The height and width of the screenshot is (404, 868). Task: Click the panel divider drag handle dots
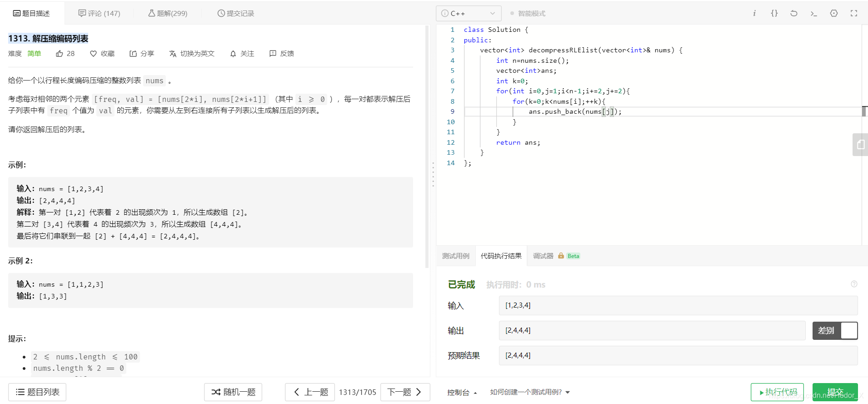[433, 174]
